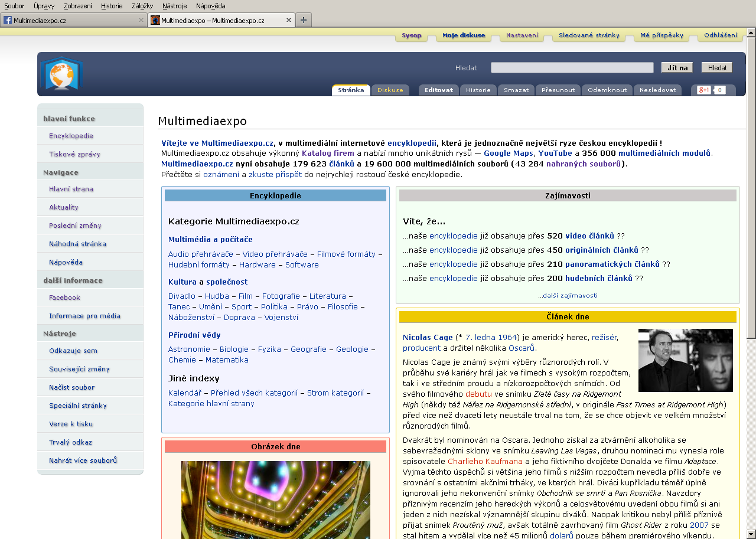
Task: Click inside the Hledat search field
Action: [572, 68]
